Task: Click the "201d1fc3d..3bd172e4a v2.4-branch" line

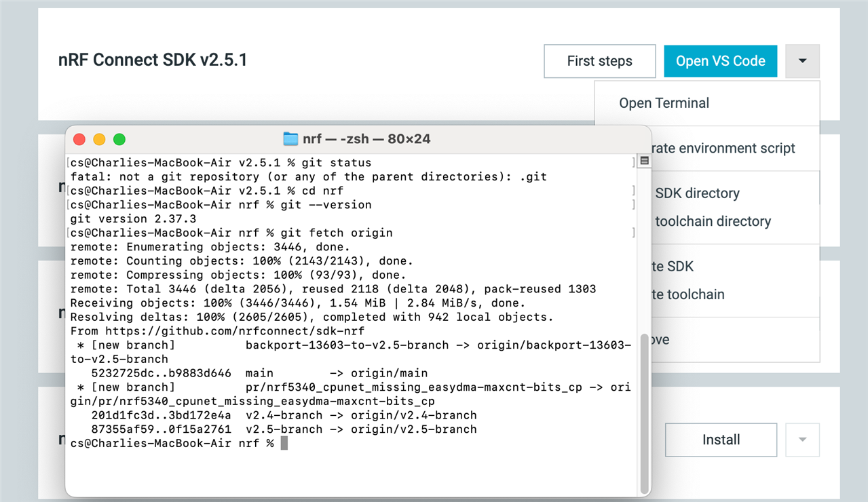Action: coord(284,415)
